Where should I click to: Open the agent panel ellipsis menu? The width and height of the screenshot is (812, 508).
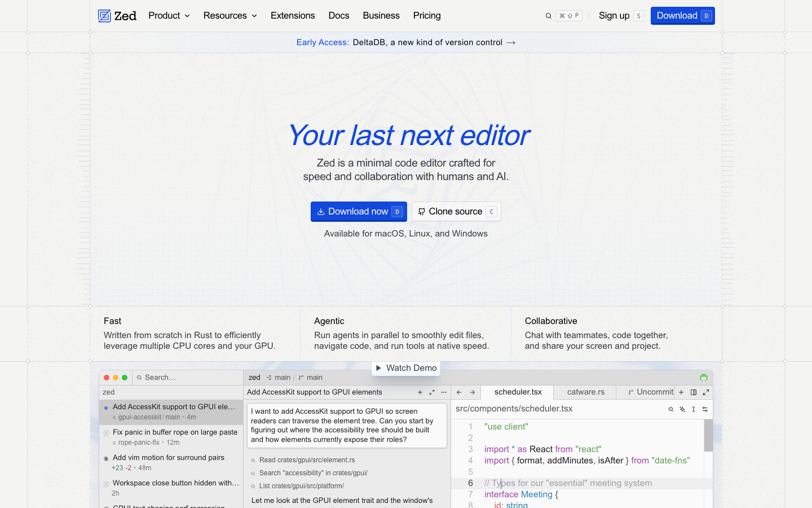[x=444, y=392]
